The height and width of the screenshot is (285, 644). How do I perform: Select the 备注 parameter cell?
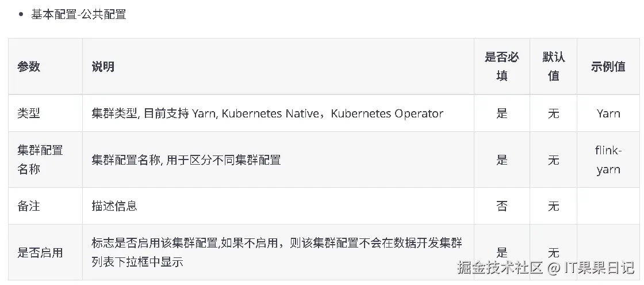[x=29, y=206]
